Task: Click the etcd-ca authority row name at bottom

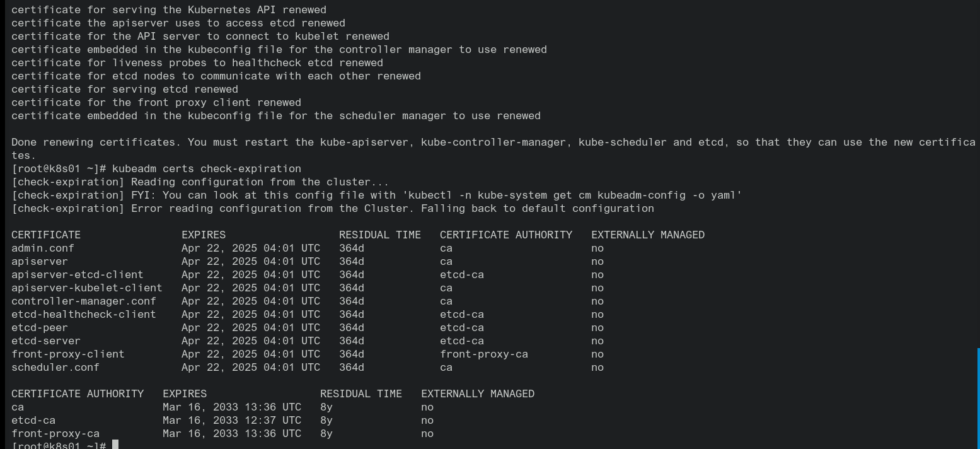Action: click(x=33, y=421)
